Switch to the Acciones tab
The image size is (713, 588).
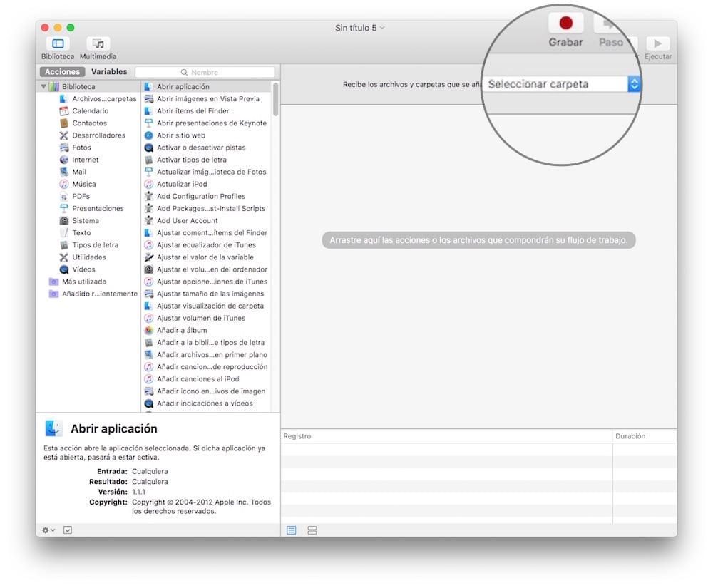pyautogui.click(x=63, y=72)
